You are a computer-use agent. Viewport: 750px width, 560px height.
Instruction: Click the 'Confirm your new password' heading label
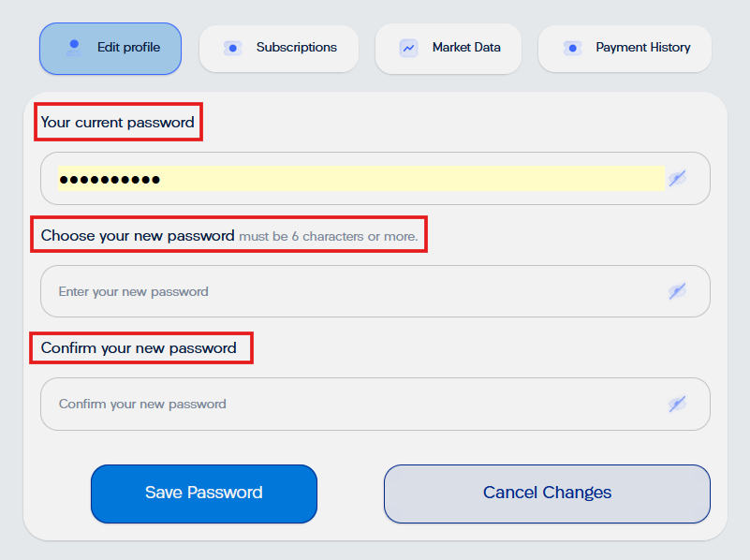pyautogui.click(x=139, y=348)
